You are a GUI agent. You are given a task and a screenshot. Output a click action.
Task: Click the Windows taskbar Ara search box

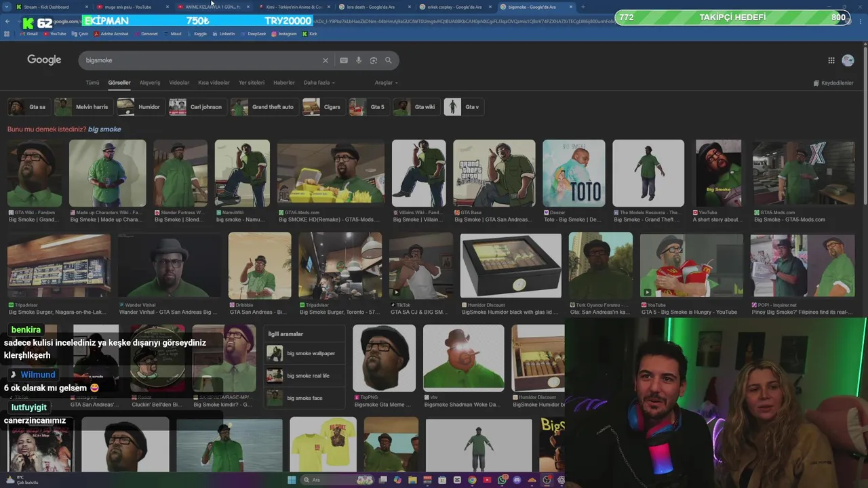(x=337, y=480)
